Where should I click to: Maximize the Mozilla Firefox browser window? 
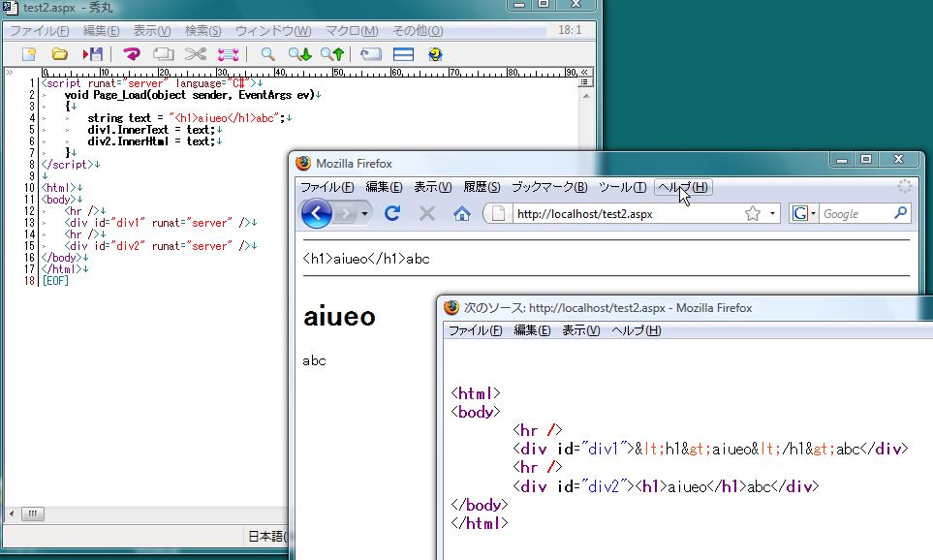866,159
